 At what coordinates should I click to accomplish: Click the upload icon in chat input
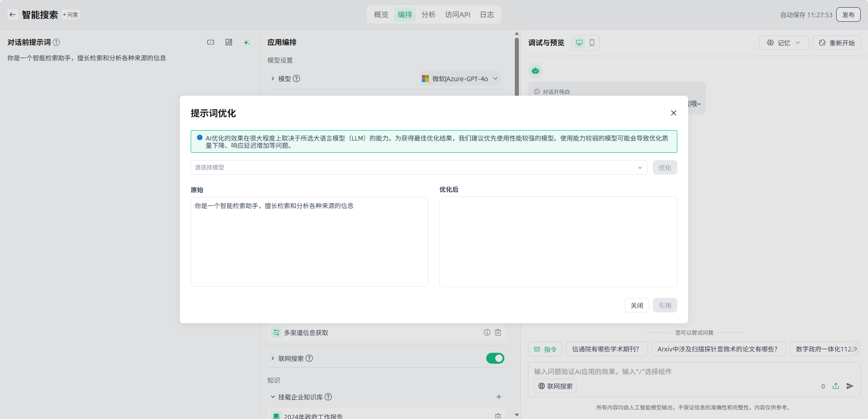tap(836, 386)
